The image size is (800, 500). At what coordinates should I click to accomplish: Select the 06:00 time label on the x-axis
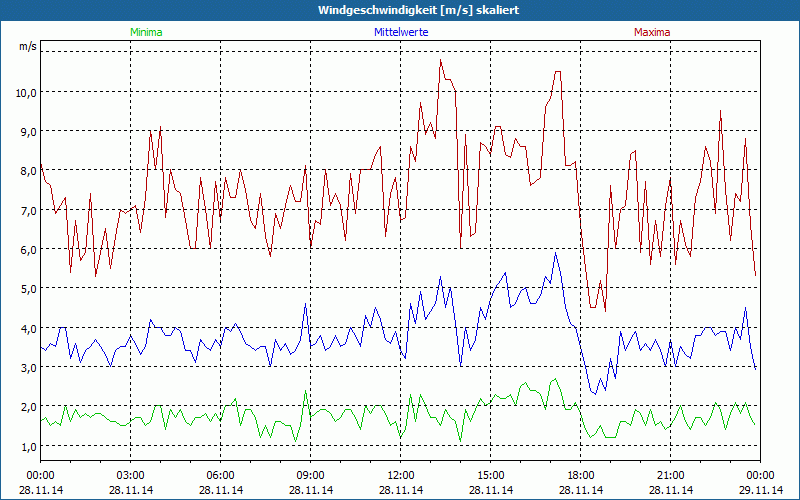pyautogui.click(x=221, y=475)
